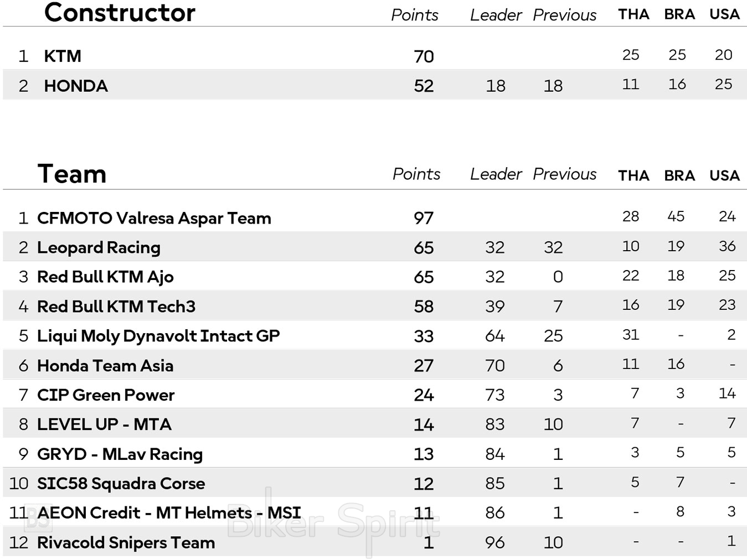Click the BS watermark logo icon
747x560 pixels.
coord(38,518)
